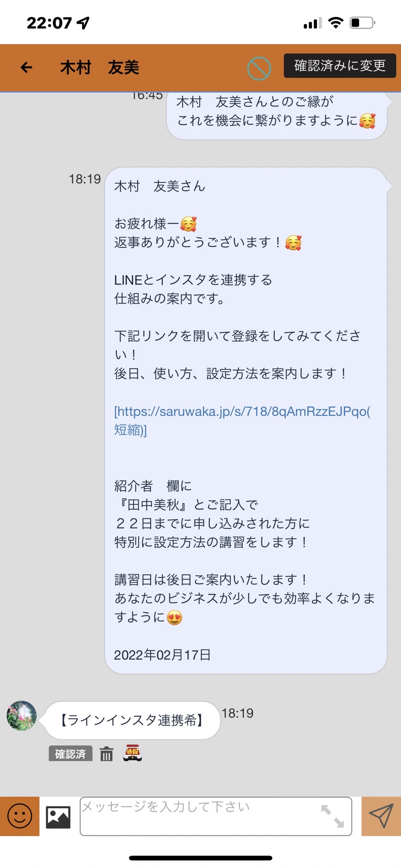Delete message with the trash icon
This screenshot has height=868, width=401.
106,754
